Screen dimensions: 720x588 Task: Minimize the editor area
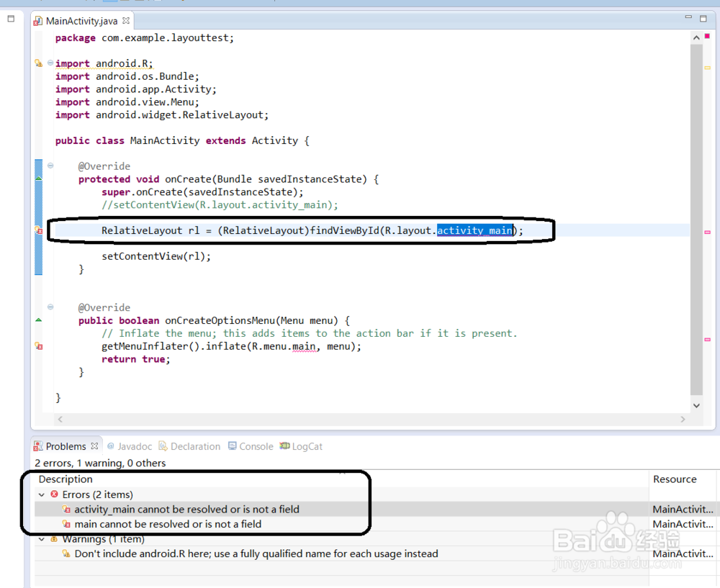click(688, 17)
